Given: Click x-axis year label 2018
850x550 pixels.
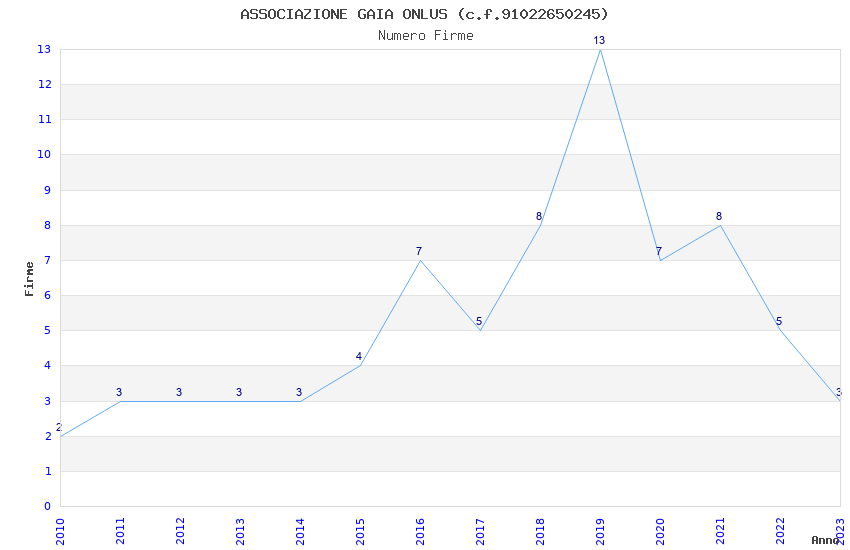Looking at the screenshot, I should (540, 531).
